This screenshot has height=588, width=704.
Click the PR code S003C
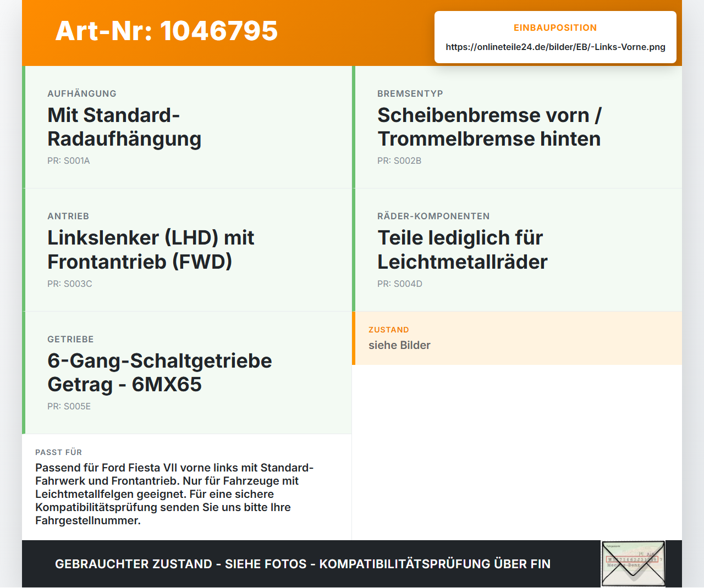coord(70,284)
